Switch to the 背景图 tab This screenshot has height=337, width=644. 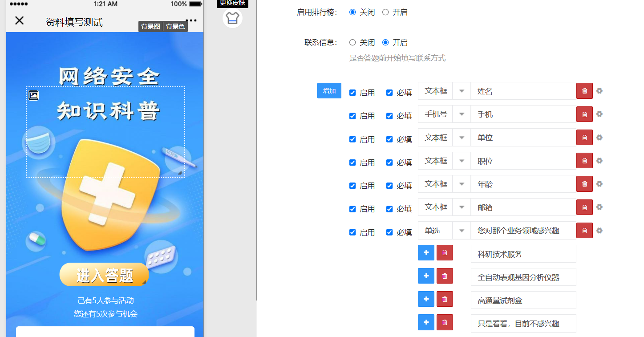[150, 26]
